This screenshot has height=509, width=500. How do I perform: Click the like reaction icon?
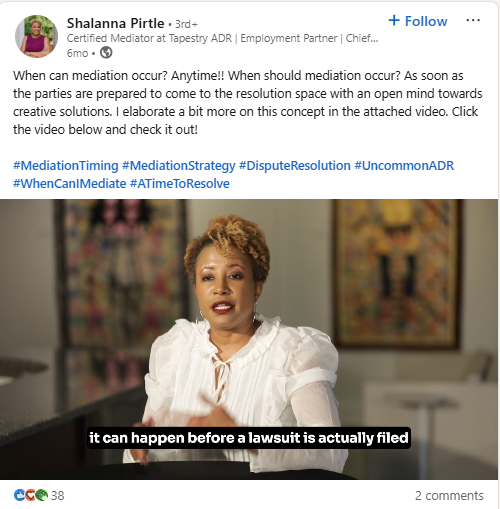[19, 495]
